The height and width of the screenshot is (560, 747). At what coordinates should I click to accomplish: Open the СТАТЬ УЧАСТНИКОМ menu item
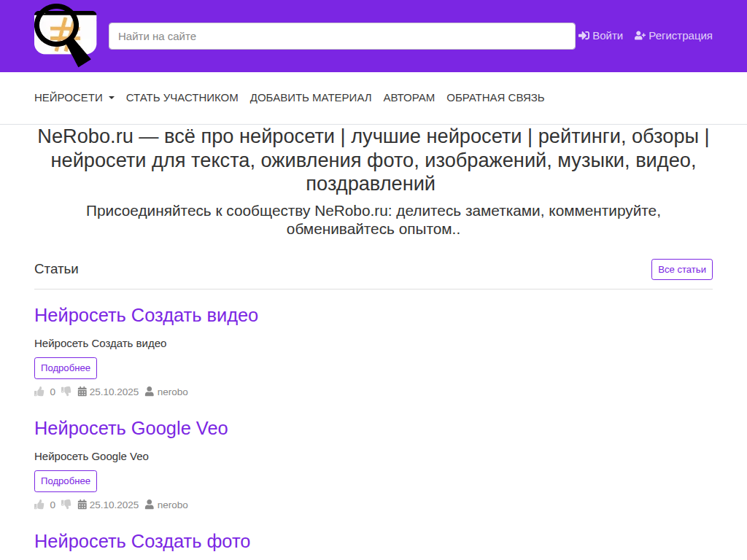click(182, 97)
